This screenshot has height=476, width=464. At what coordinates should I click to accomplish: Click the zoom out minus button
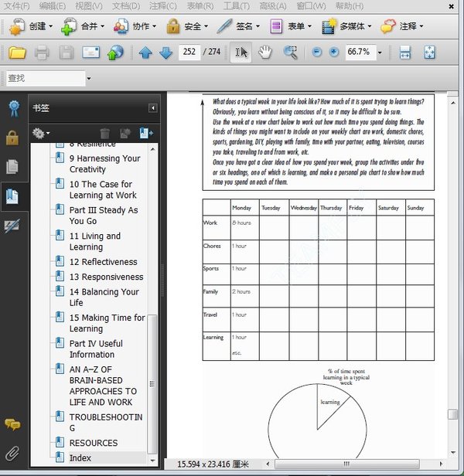coord(316,53)
